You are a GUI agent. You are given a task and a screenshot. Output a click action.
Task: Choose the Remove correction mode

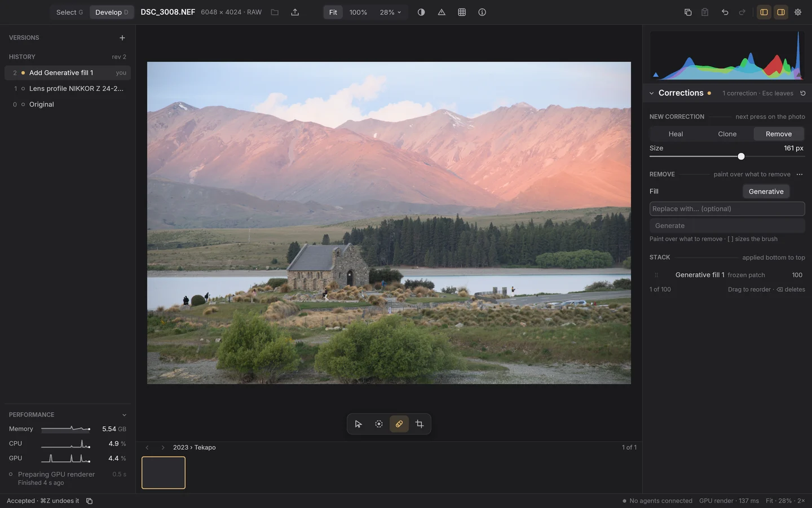click(779, 134)
